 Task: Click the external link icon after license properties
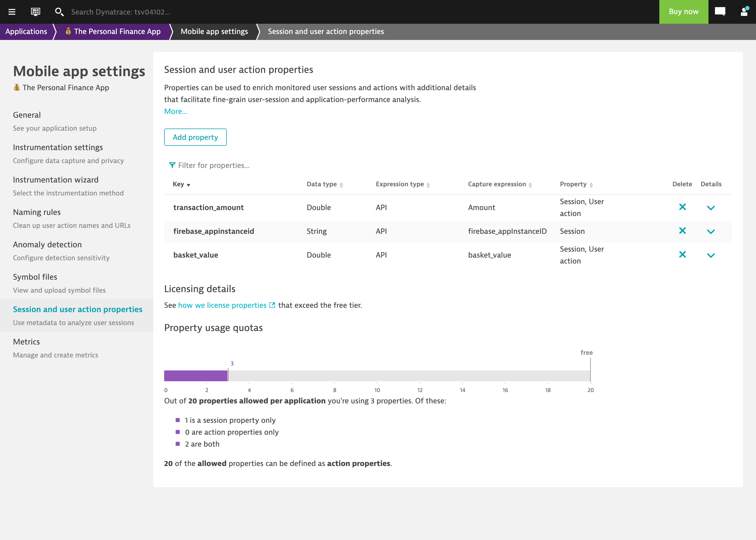(272, 305)
